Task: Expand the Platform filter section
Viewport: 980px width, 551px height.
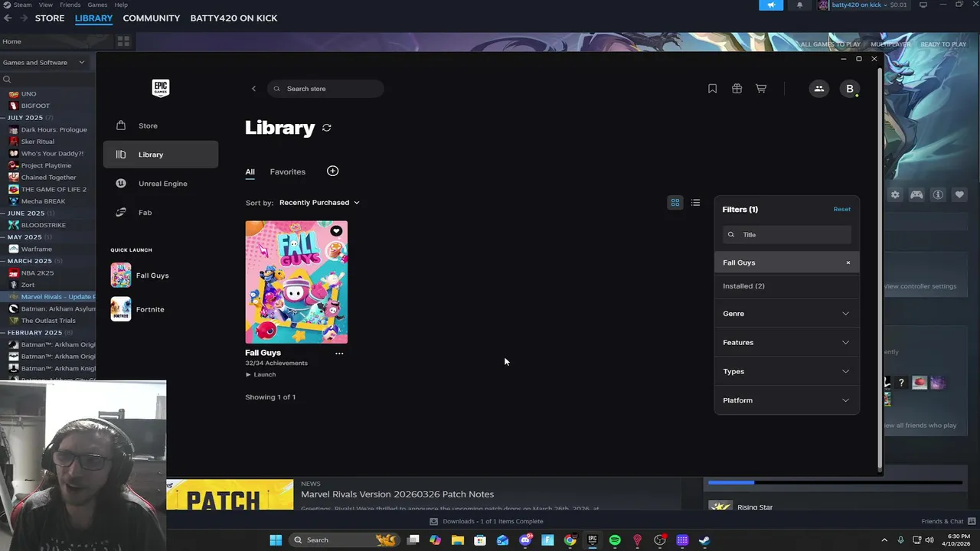Action: [786, 400]
